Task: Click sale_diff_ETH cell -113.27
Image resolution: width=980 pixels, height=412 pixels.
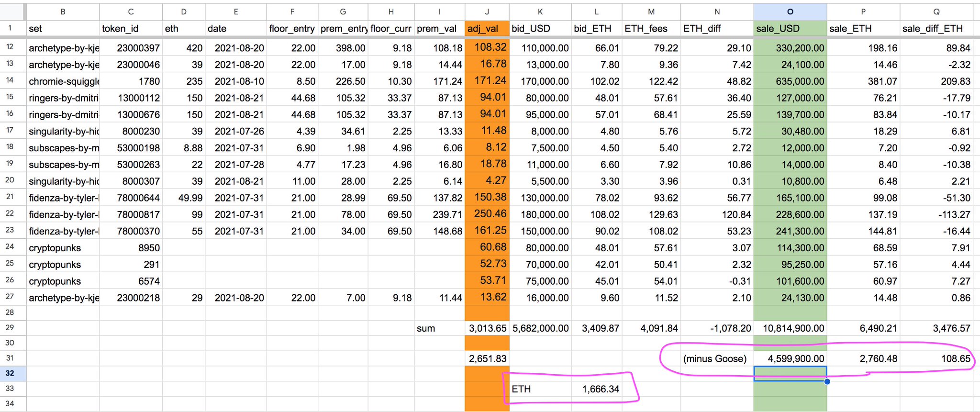Action: coord(936,214)
